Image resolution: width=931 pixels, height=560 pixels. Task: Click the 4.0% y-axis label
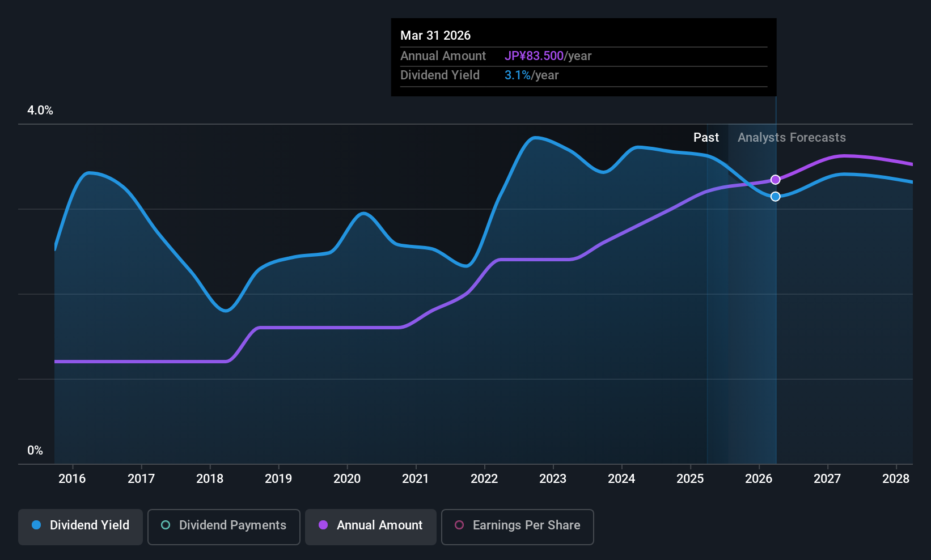click(40, 111)
